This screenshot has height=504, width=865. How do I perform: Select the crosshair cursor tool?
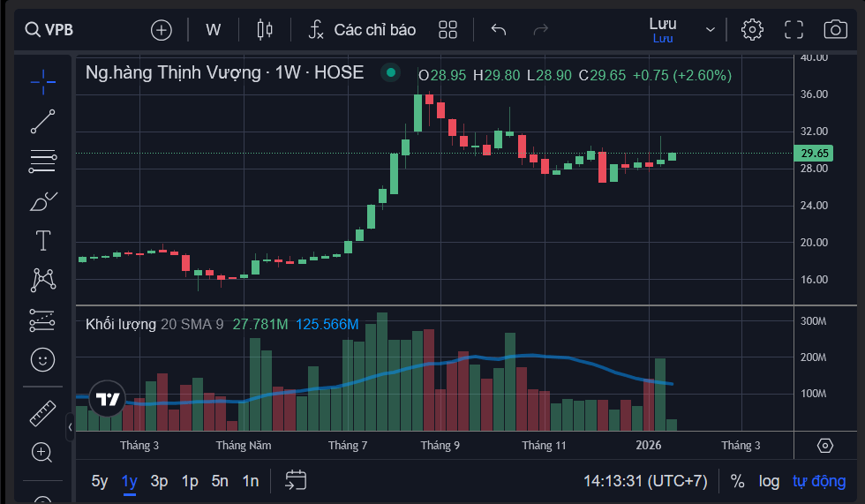42,82
